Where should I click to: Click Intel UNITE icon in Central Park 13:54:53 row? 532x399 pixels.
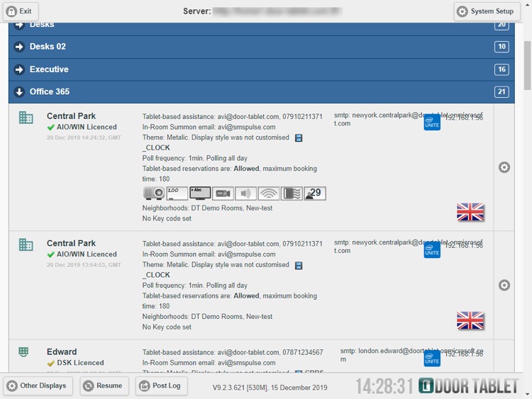tap(432, 250)
